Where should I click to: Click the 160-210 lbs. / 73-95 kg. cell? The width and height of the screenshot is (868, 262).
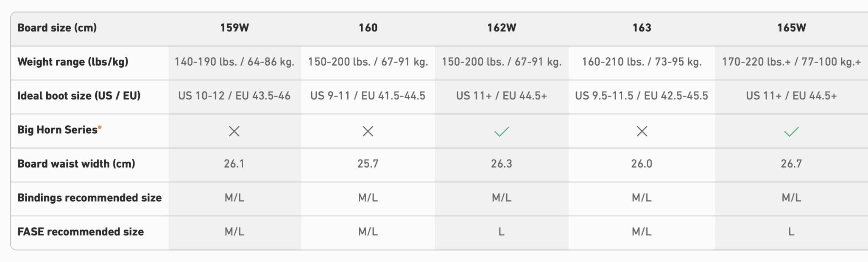pyautogui.click(x=642, y=62)
